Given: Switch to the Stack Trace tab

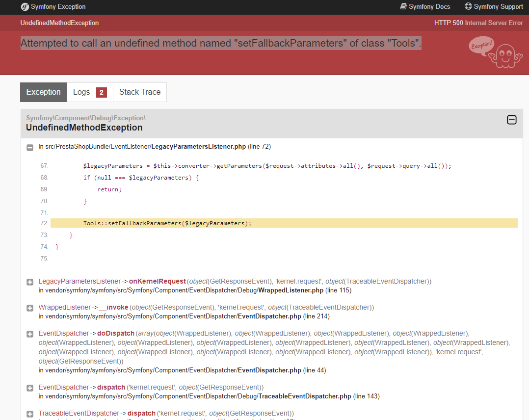Looking at the screenshot, I should (x=140, y=92).
